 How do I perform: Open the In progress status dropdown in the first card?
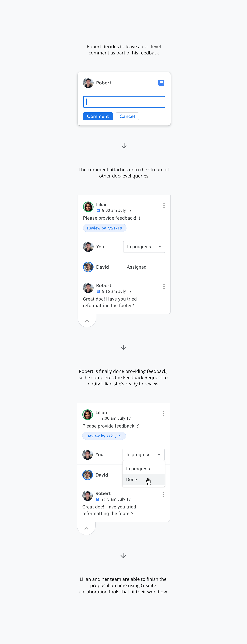coord(144,247)
